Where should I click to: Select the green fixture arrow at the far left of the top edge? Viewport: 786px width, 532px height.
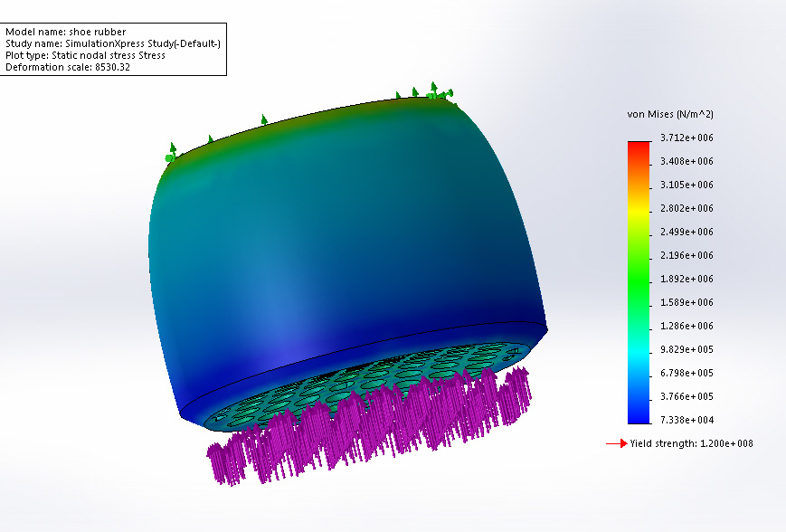pyautogui.click(x=171, y=152)
